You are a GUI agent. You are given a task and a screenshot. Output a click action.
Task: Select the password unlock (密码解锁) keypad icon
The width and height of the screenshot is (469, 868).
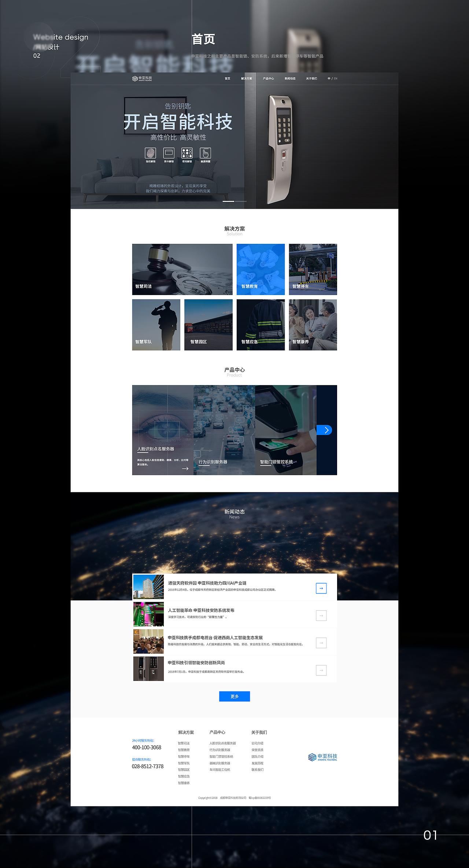click(187, 153)
